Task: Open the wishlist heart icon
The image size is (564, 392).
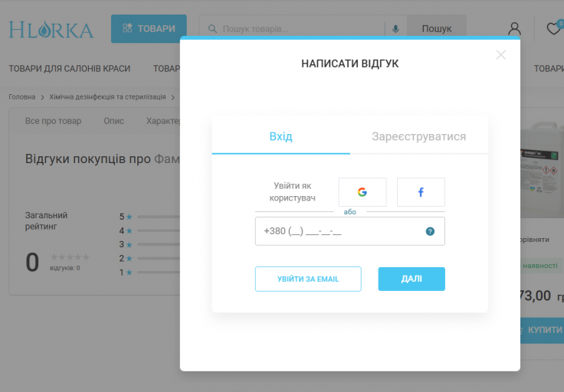Action: [x=553, y=29]
